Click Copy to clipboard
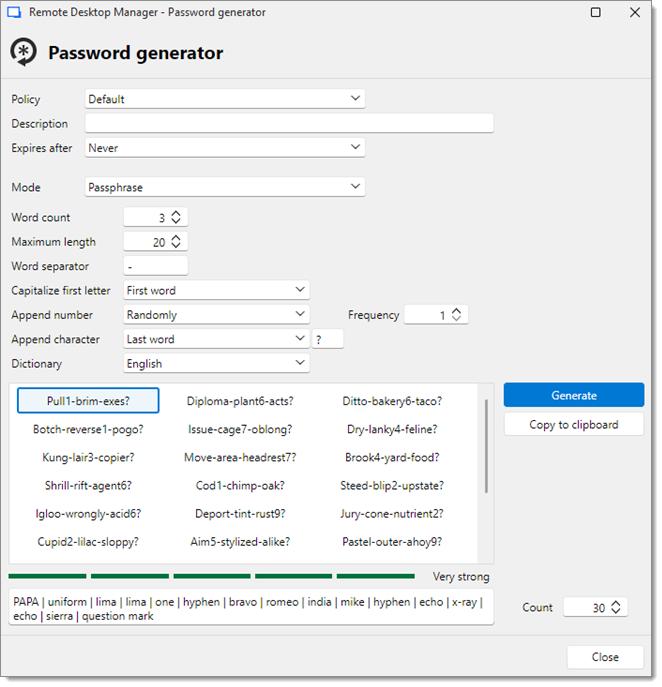This screenshot has height=687, width=662. coord(574,425)
